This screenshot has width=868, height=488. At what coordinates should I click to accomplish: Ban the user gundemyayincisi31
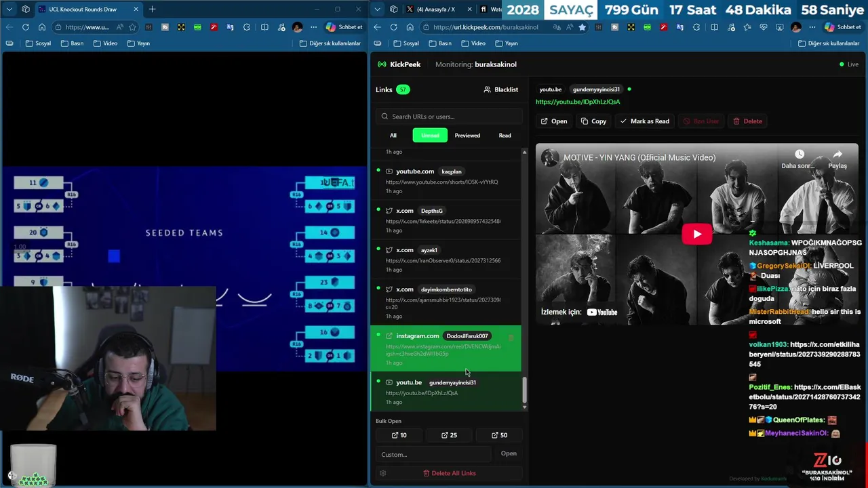click(701, 121)
